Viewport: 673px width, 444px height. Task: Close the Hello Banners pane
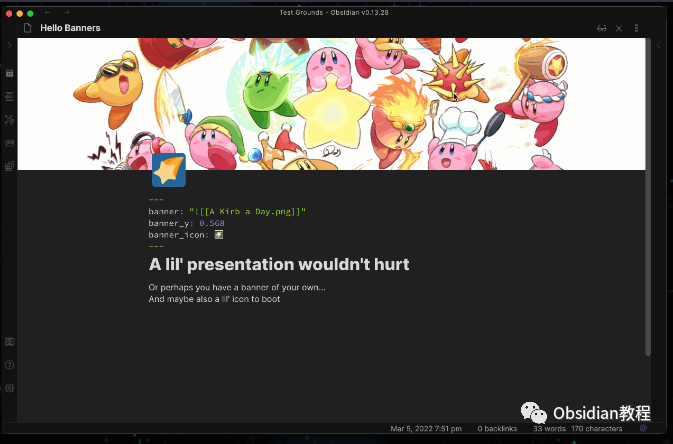tap(619, 28)
